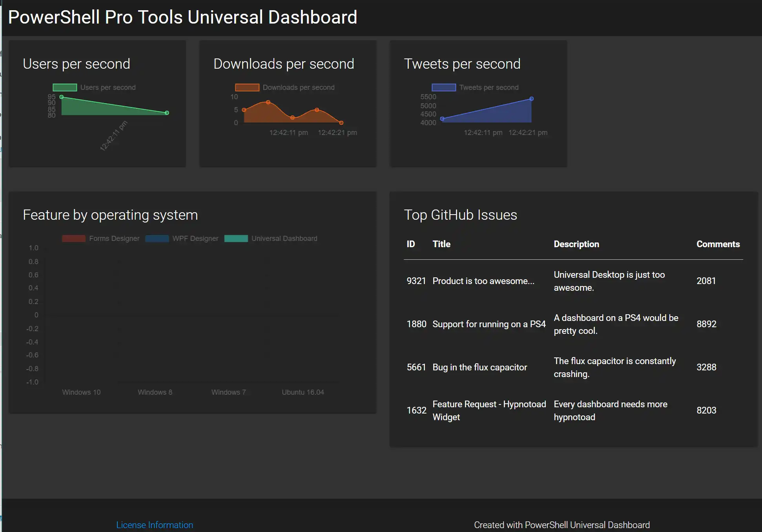The image size is (762, 532).
Task: Click the Downloads chart point at zero
Action: [341, 123]
